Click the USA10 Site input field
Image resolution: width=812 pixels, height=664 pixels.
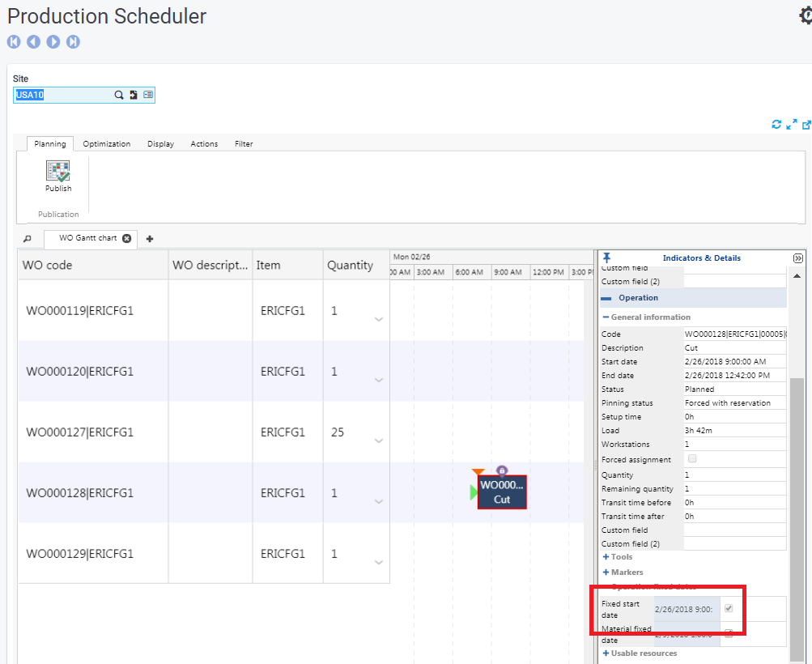click(x=61, y=95)
